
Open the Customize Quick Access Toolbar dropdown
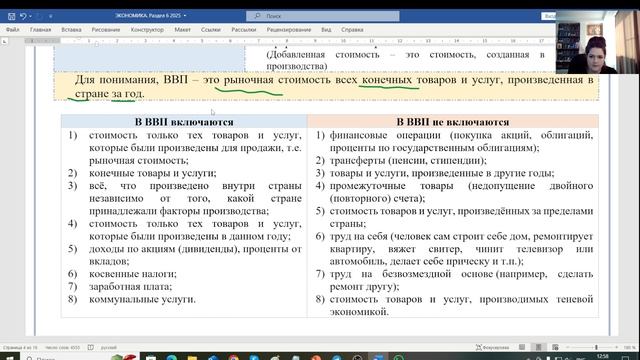[51, 16]
